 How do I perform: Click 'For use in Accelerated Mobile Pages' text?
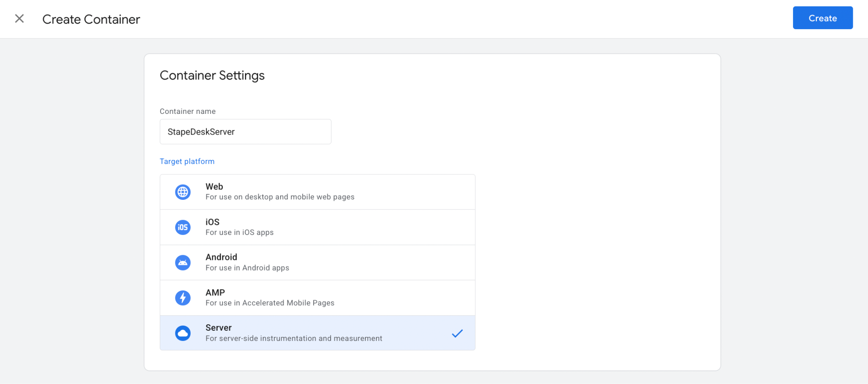click(270, 303)
